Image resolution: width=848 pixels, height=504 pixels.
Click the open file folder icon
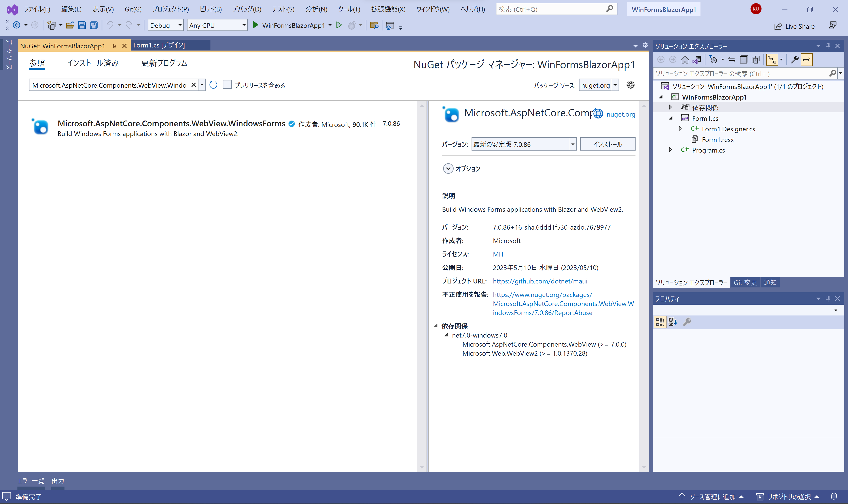click(70, 25)
